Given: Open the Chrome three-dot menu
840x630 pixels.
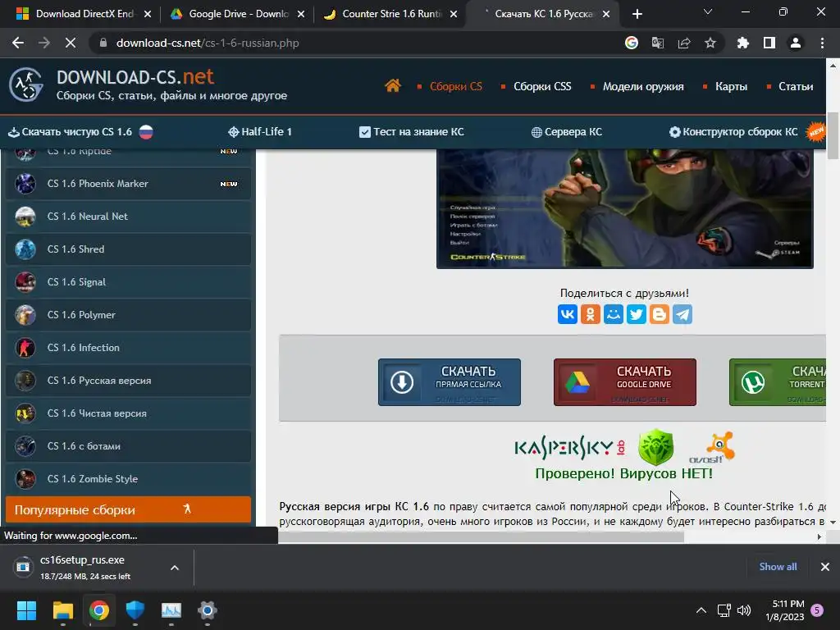Looking at the screenshot, I should tap(822, 43).
